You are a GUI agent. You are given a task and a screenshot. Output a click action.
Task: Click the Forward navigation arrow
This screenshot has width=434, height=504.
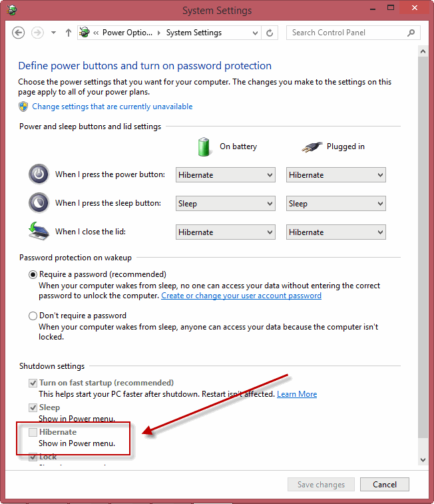click(x=37, y=33)
